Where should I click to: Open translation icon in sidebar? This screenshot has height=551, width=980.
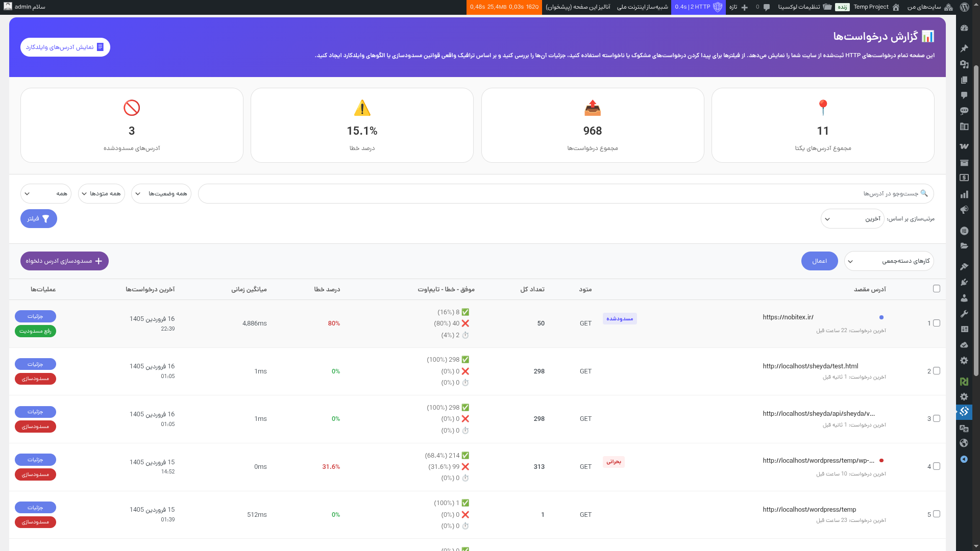[x=964, y=429]
